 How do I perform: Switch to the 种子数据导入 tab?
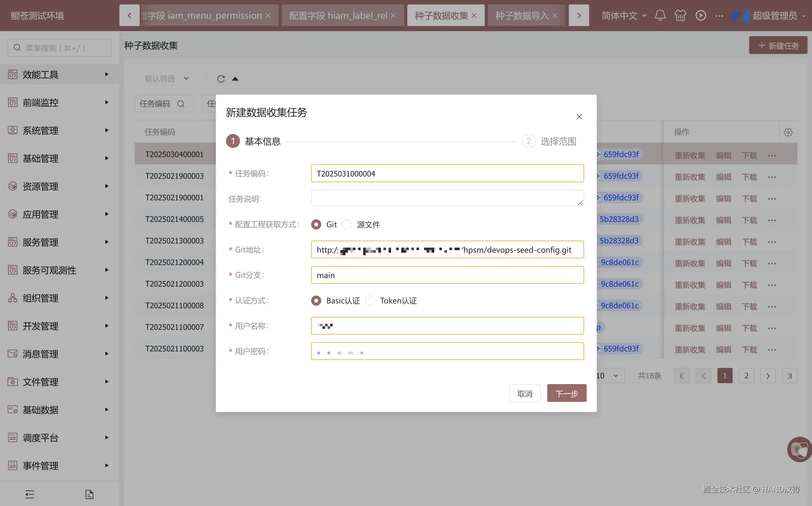[x=521, y=15]
